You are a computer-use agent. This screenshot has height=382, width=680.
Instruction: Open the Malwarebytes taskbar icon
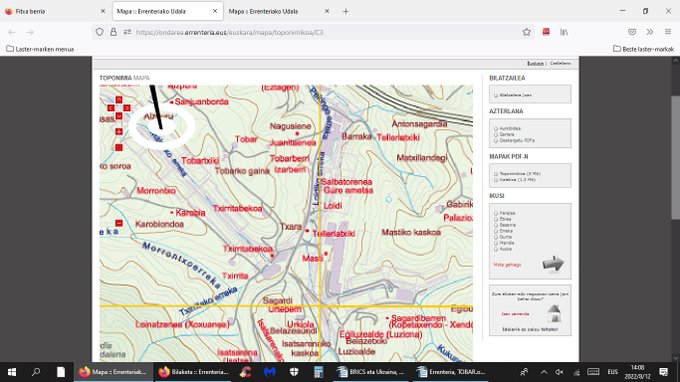270,372
